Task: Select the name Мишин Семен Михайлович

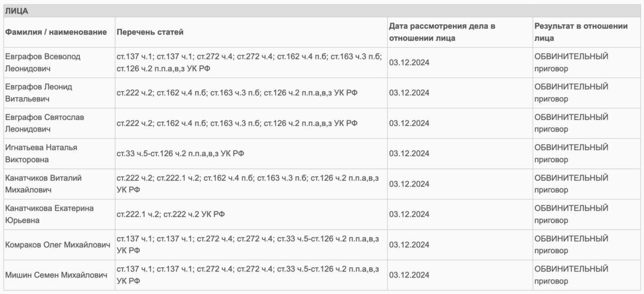Action: [x=56, y=275]
